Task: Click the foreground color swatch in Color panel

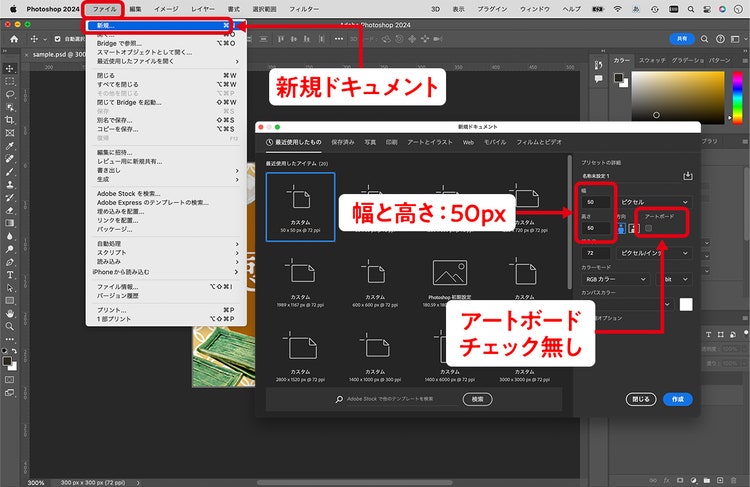Action: click(618, 78)
